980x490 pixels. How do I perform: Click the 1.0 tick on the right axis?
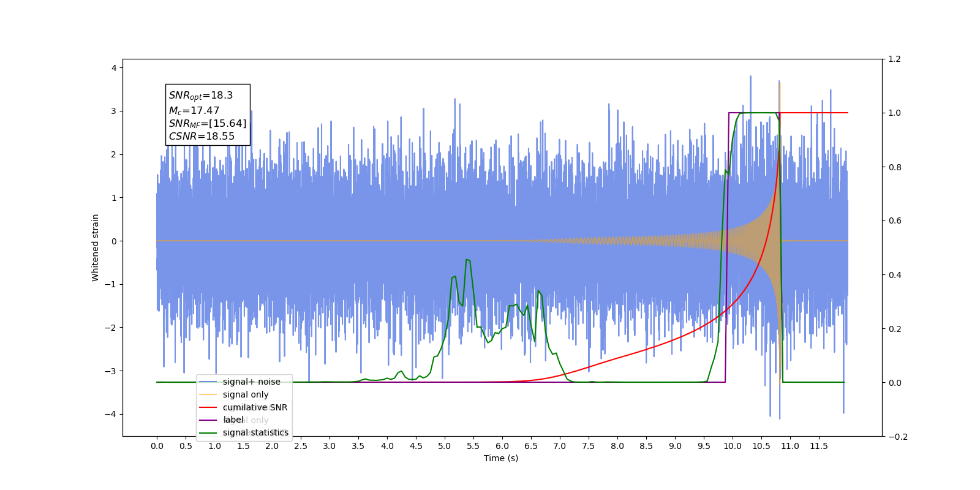click(895, 113)
